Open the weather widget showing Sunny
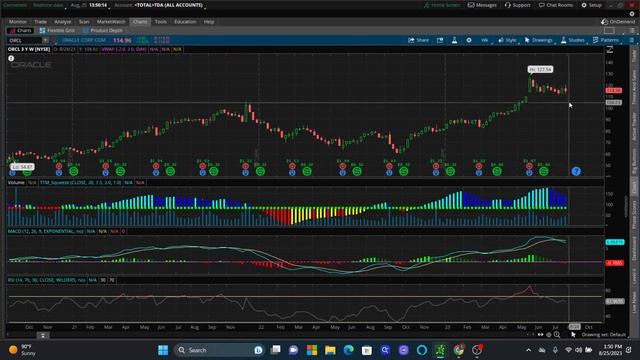Screen dimensions: 640x360 [x=22, y=350]
